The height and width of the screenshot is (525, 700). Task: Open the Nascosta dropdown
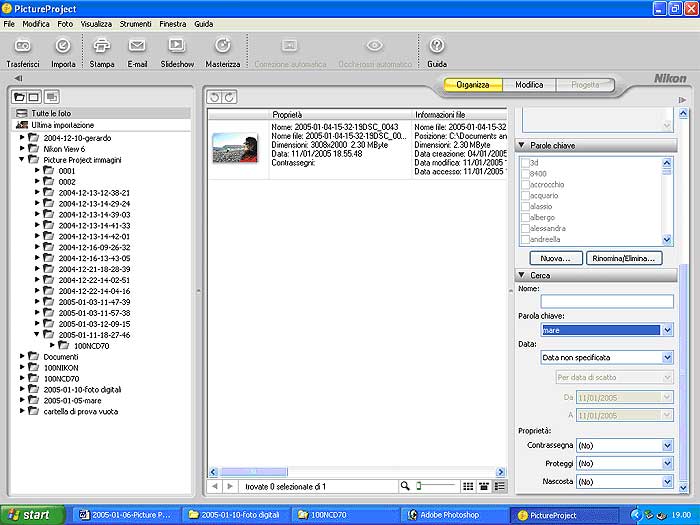[x=667, y=482]
